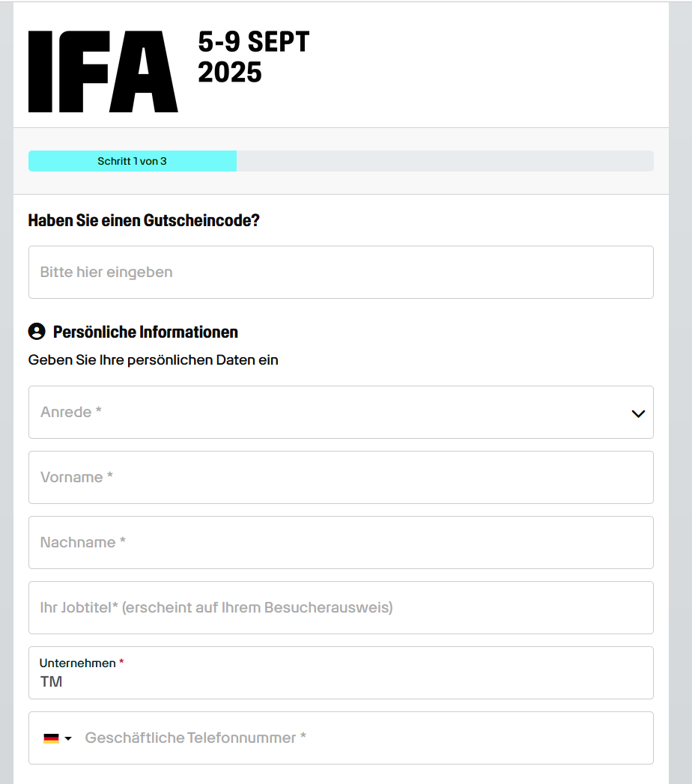Click the Geben Sie Ihre persönlichen Daten text
The height and width of the screenshot is (784, 692).
click(154, 360)
